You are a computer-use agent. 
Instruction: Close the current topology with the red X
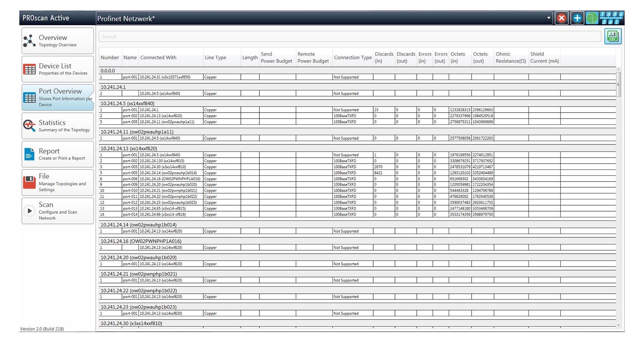[561, 18]
